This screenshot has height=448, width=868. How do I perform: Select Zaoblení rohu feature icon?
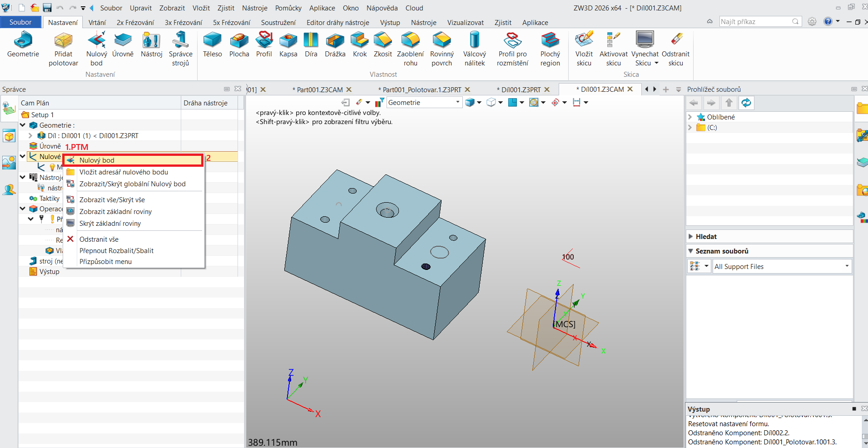(x=410, y=49)
